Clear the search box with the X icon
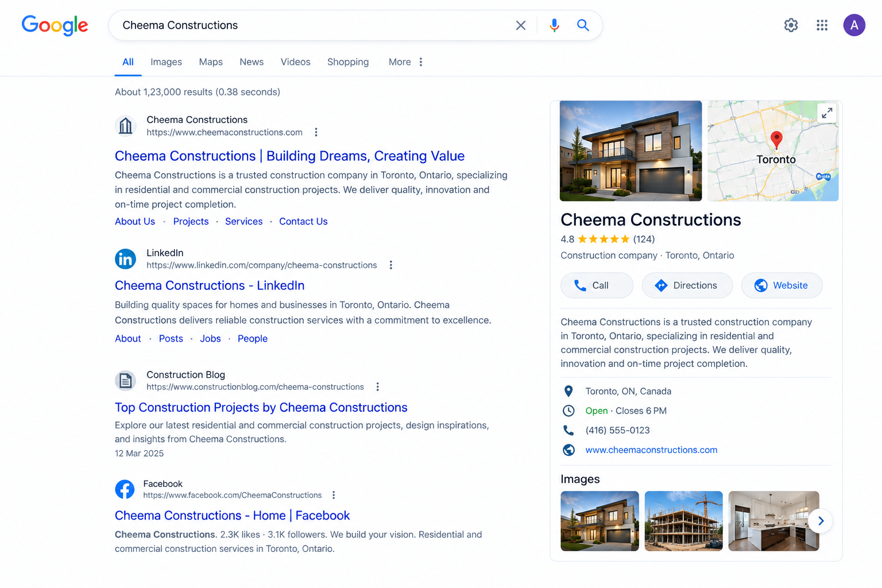 pyautogui.click(x=521, y=25)
